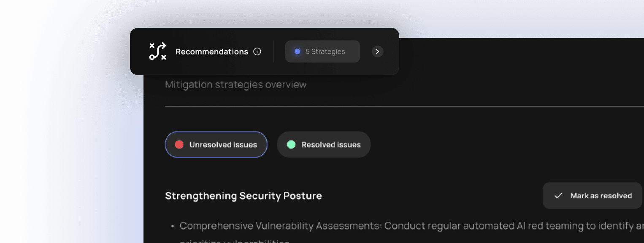Select the Recommendations header section

point(211,51)
